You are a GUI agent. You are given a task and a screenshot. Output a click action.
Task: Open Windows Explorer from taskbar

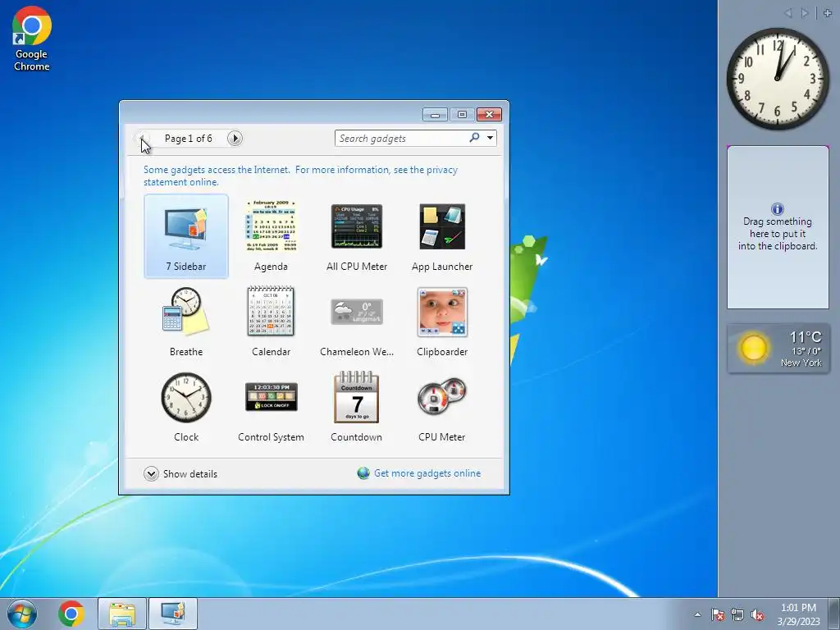point(122,614)
